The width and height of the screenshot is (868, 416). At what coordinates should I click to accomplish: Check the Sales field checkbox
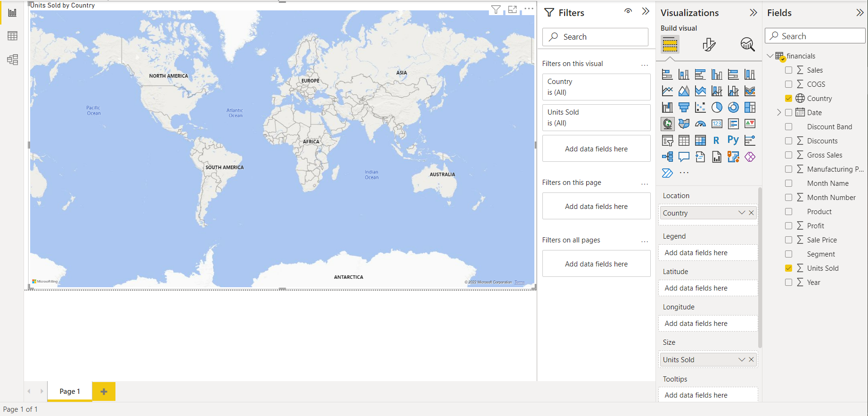click(788, 70)
